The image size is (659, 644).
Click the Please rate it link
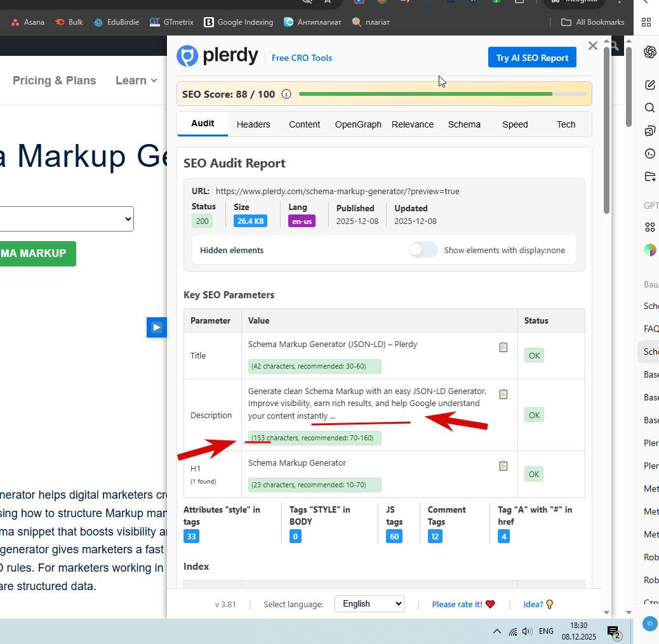(x=463, y=604)
